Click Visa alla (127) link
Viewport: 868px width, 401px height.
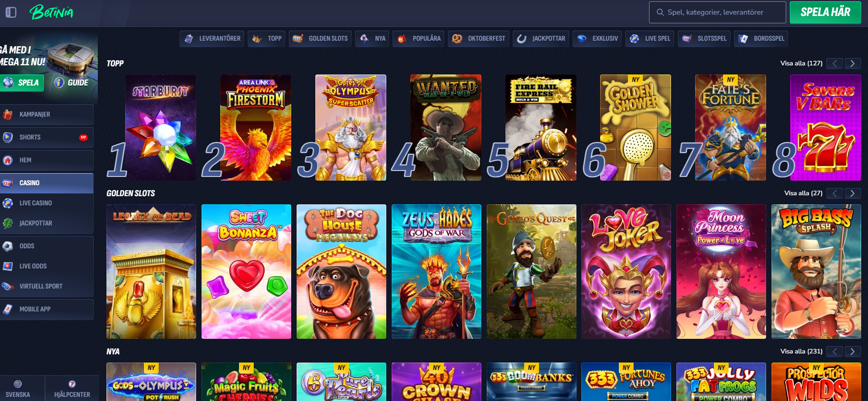click(x=801, y=64)
